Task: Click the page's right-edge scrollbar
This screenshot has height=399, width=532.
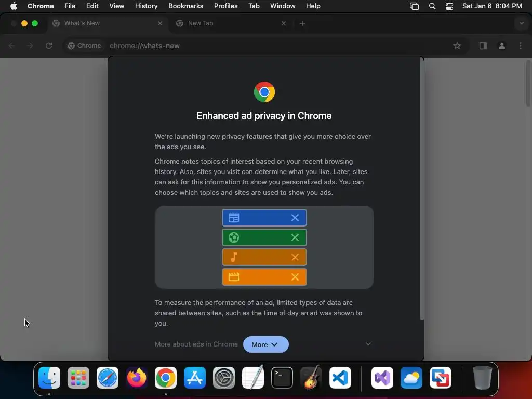Action: 528,84
